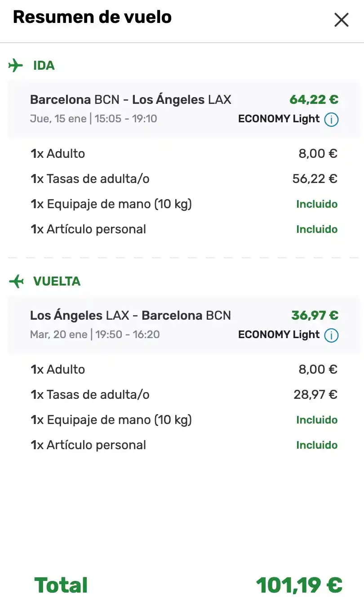364x607 pixels.
Task: Click the return ECONOMY Light fare label
Action: click(279, 335)
